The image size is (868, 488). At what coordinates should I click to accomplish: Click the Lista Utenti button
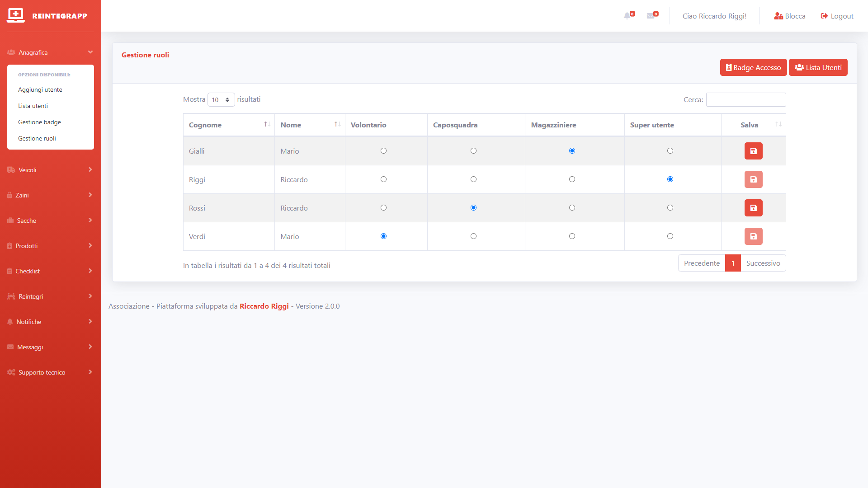818,67
